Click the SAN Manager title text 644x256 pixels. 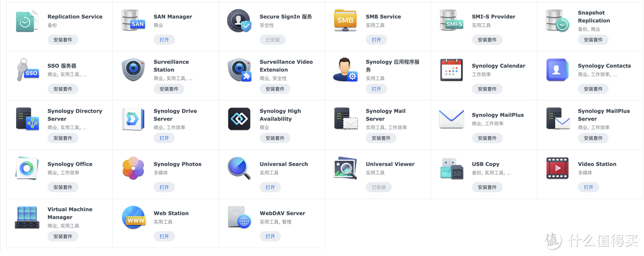pyautogui.click(x=173, y=17)
